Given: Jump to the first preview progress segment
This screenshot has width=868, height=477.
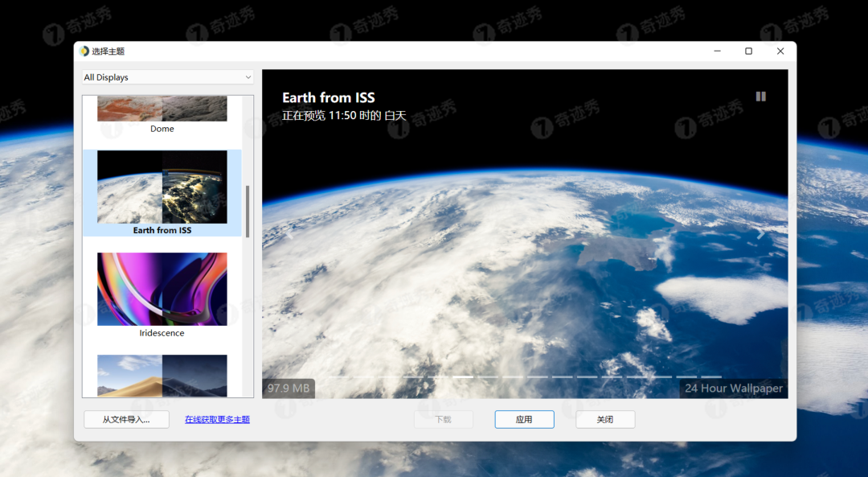Looking at the screenshot, I should tap(339, 376).
